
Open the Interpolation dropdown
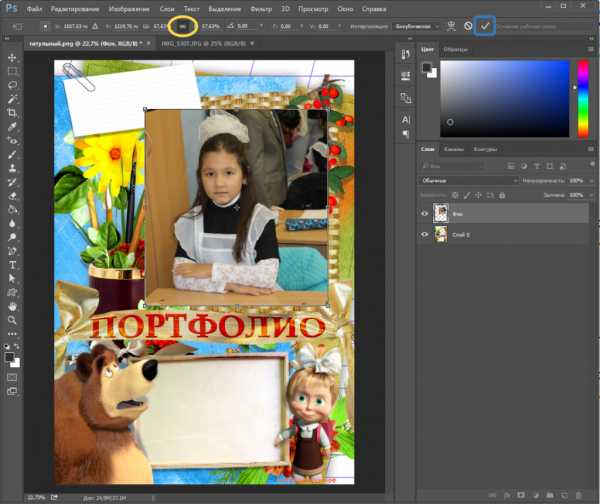[x=416, y=26]
